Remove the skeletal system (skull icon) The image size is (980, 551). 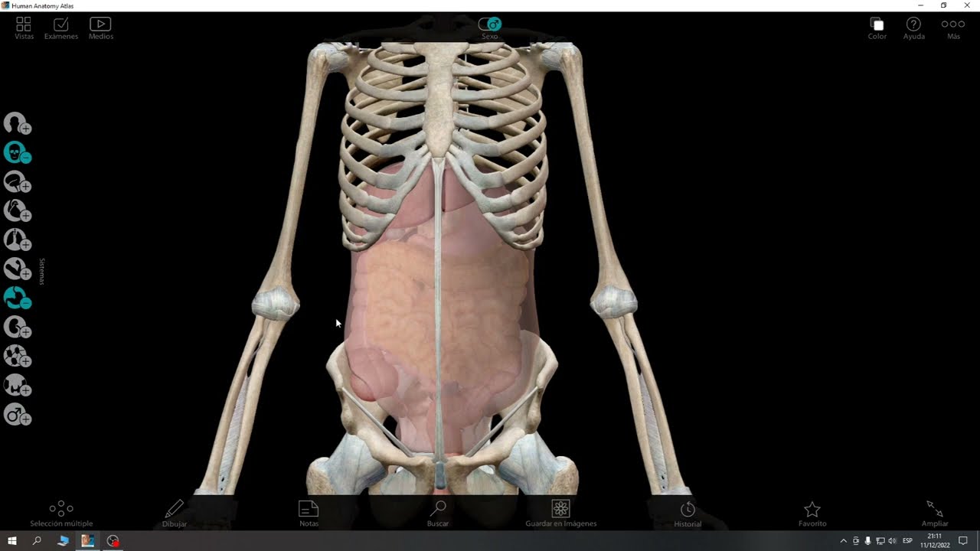coord(17,153)
